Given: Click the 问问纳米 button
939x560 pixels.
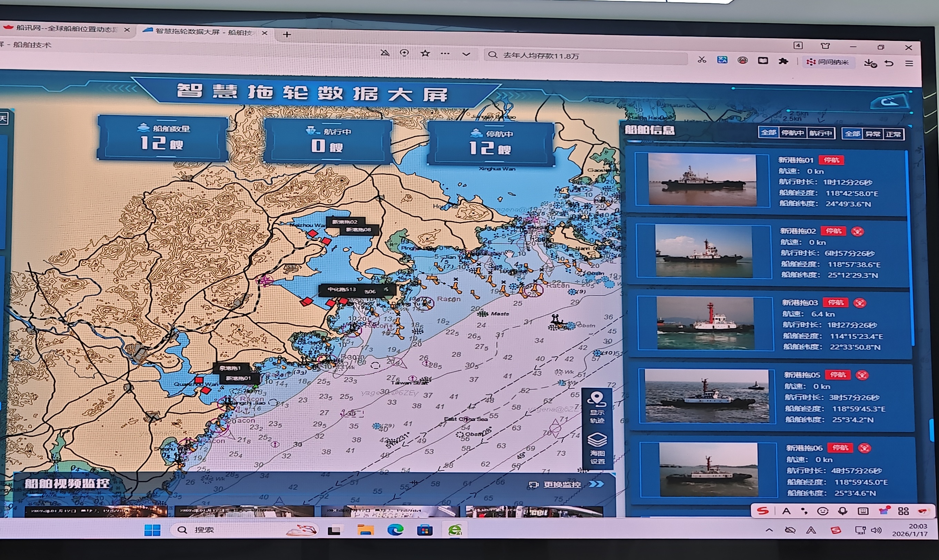Looking at the screenshot, I should tap(828, 62).
